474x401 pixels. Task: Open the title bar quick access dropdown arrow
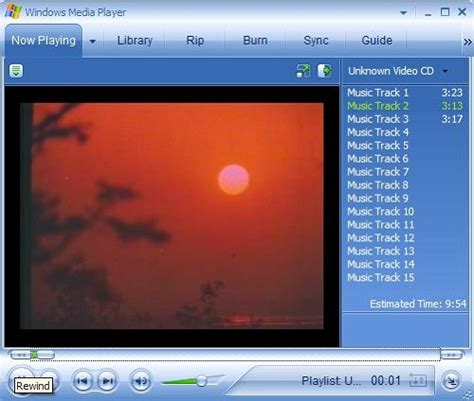click(403, 13)
